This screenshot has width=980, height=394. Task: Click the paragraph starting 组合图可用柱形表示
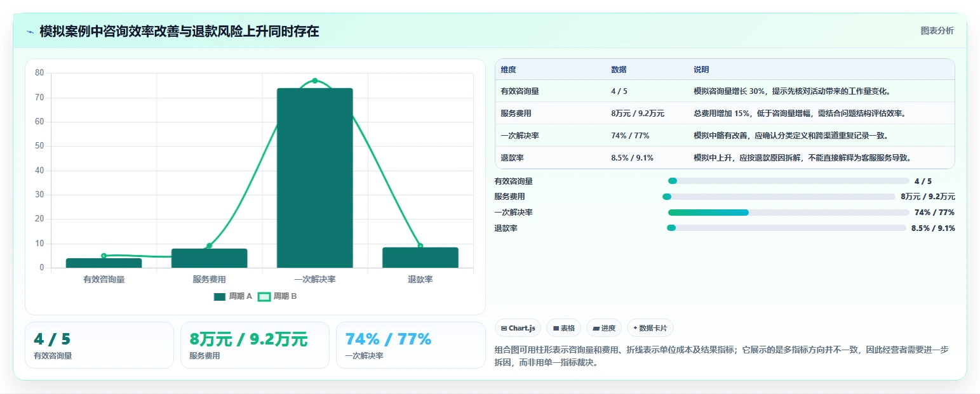point(722,357)
